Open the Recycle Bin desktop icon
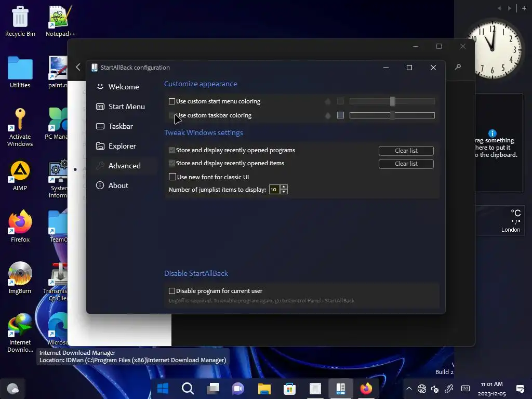The width and height of the screenshot is (532, 399). (20, 21)
